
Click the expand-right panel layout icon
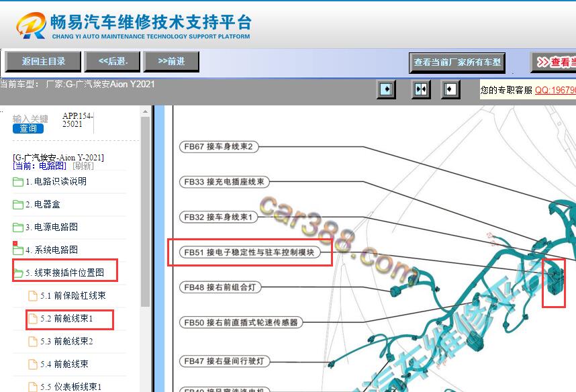tap(386, 89)
